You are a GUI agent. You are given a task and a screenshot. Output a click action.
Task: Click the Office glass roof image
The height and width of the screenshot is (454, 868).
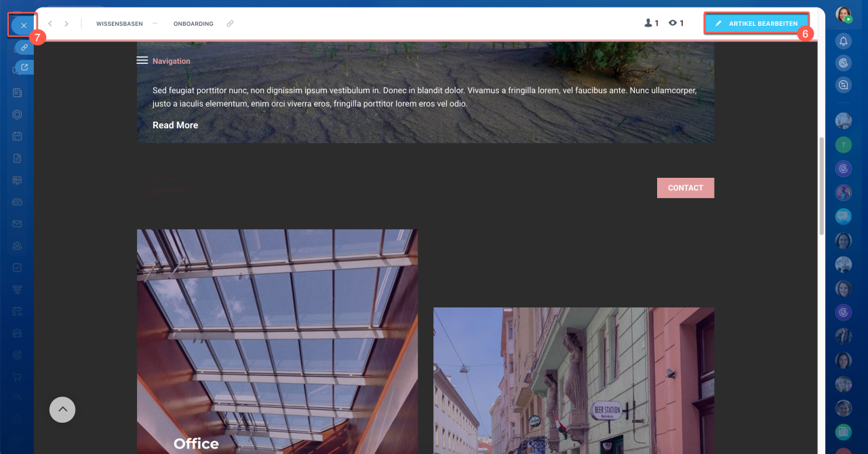click(x=277, y=339)
